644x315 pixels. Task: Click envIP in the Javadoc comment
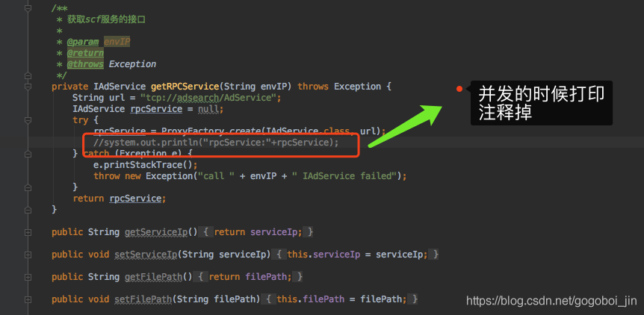pos(117,42)
